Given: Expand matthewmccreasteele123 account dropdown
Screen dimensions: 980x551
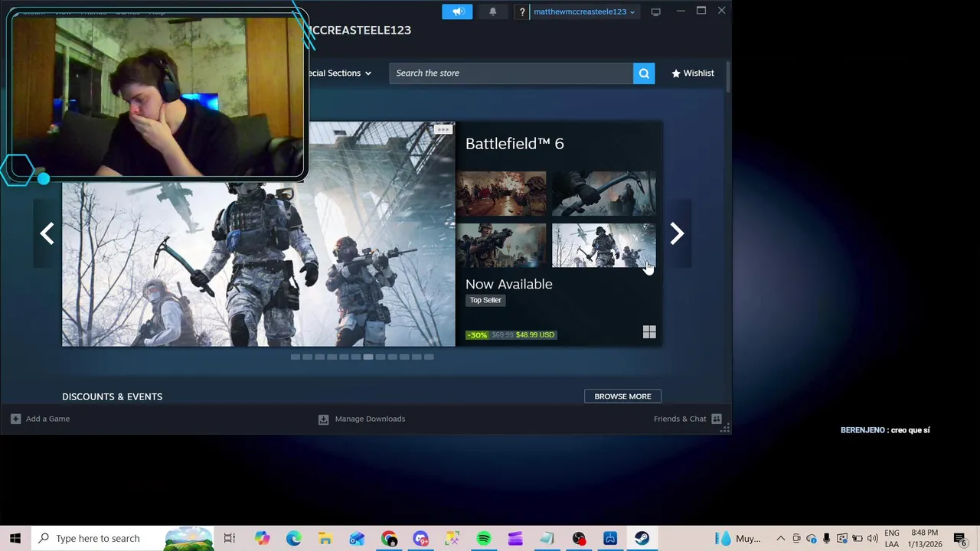Looking at the screenshot, I should point(584,11).
